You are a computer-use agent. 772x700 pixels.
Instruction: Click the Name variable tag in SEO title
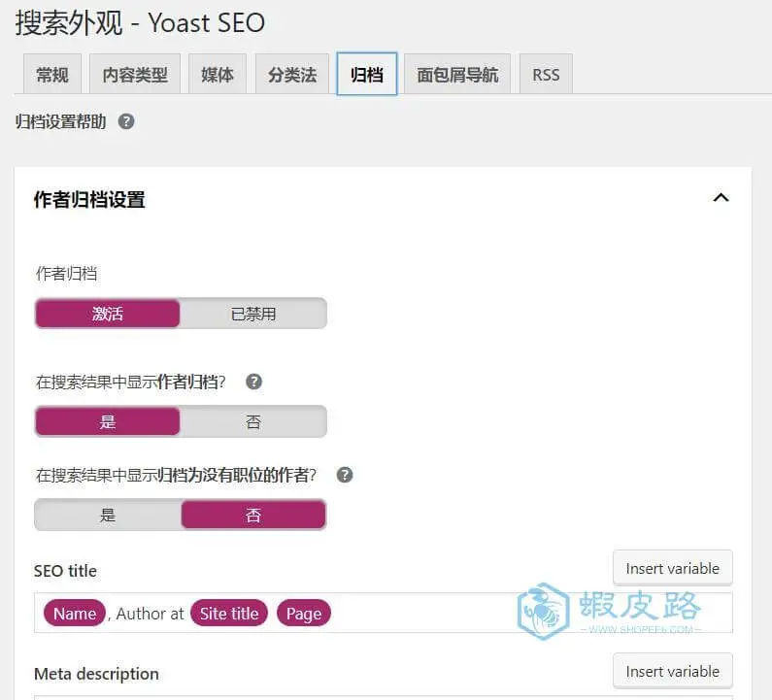click(75, 614)
